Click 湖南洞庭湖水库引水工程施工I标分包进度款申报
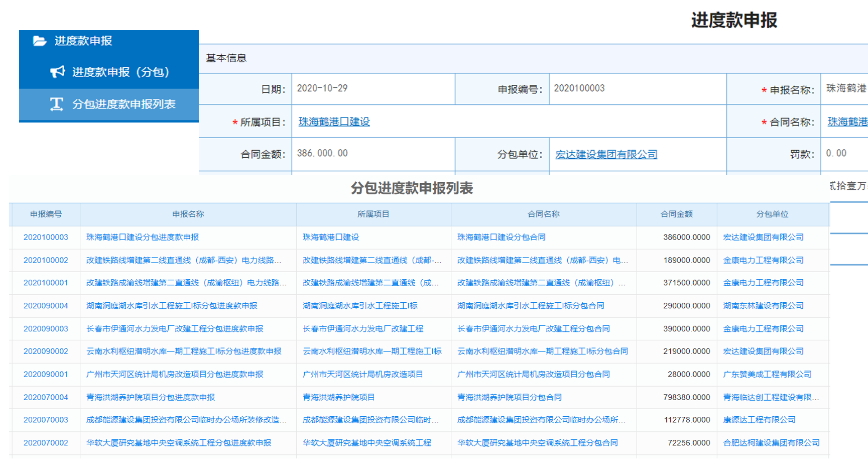 click(x=172, y=306)
